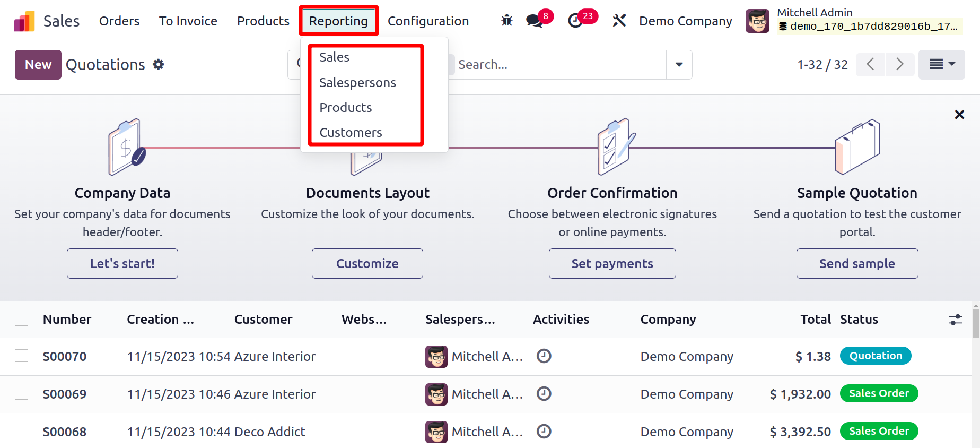Go to next page arrow

coord(900,64)
